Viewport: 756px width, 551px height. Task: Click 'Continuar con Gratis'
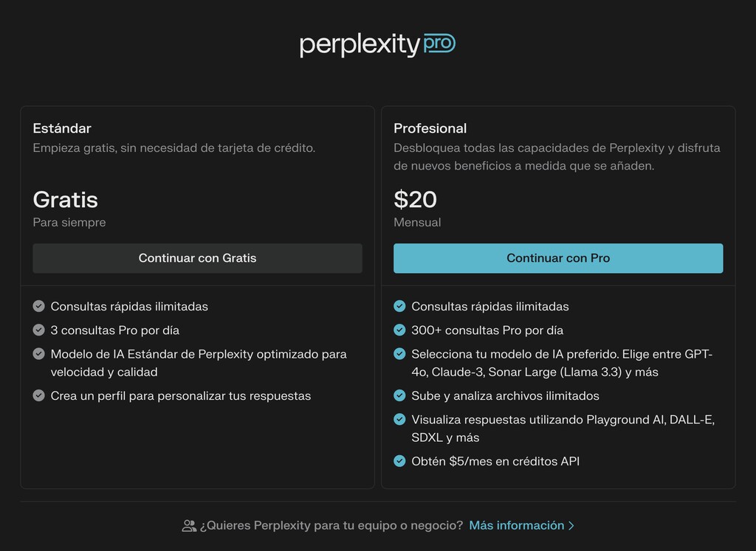pyautogui.click(x=197, y=258)
